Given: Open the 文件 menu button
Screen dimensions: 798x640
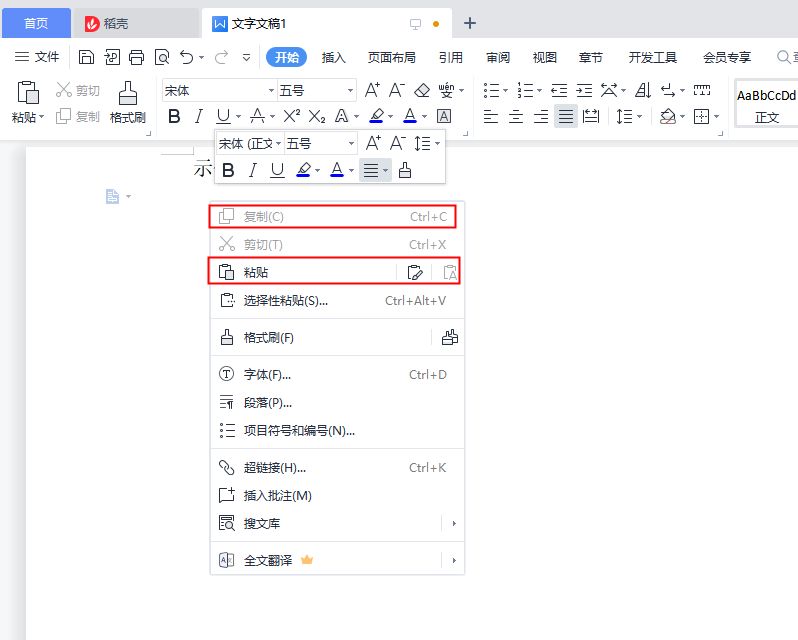Looking at the screenshot, I should 37,57.
